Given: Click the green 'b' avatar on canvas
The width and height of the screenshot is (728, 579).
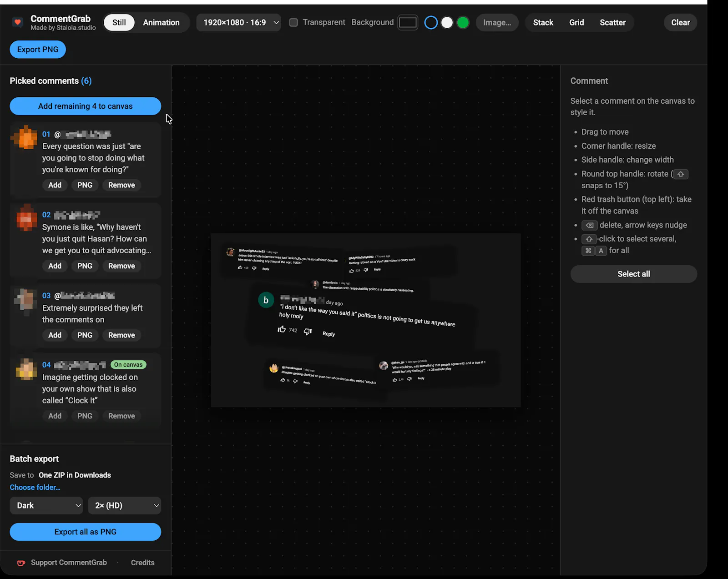Looking at the screenshot, I should 266,300.
